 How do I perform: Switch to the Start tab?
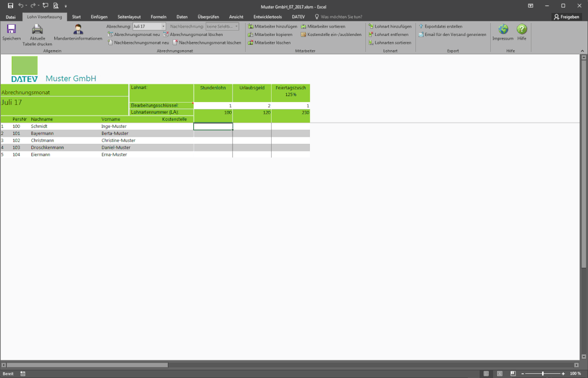pos(77,17)
